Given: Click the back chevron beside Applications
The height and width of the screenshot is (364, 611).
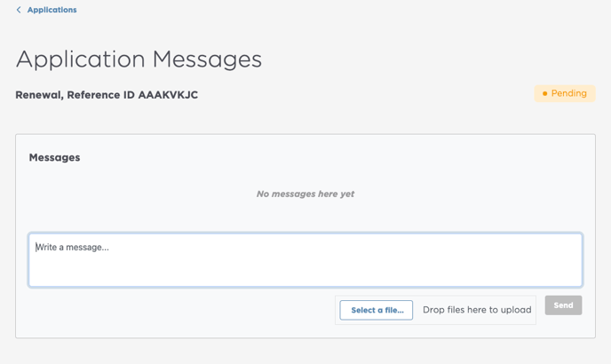Looking at the screenshot, I should pos(19,10).
